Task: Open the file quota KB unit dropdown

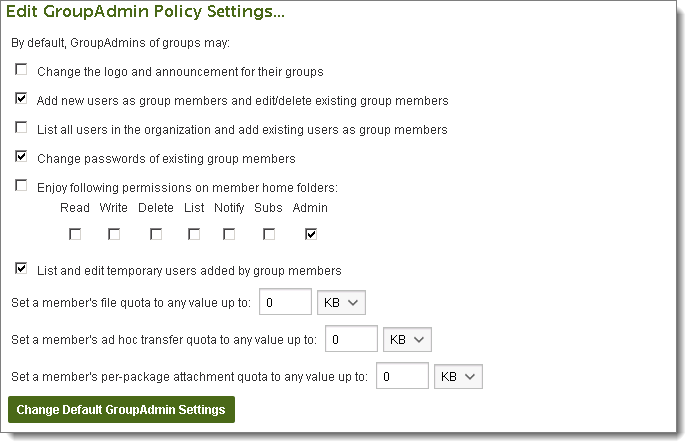Action: [x=341, y=302]
